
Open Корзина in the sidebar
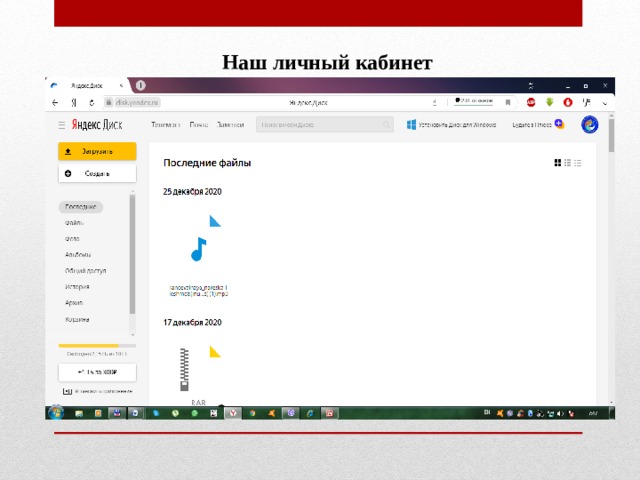[77, 320]
